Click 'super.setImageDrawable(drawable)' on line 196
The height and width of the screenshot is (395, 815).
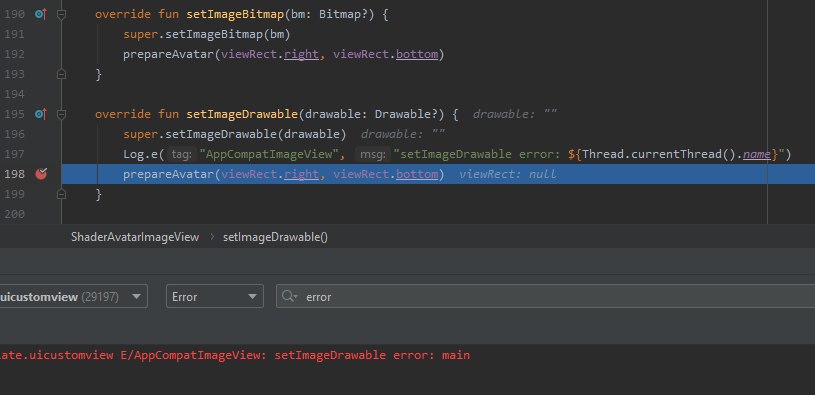(x=234, y=134)
